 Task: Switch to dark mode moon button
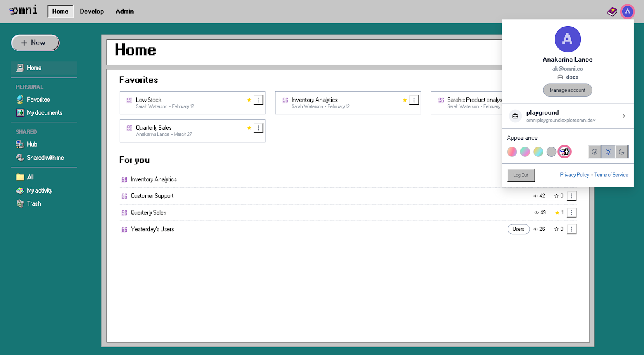[621, 152]
